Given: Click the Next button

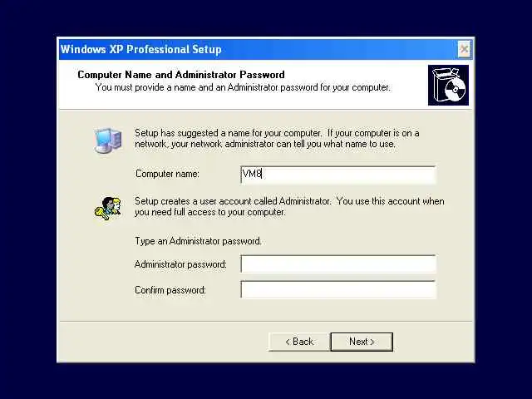Looking at the screenshot, I should coord(362,342).
